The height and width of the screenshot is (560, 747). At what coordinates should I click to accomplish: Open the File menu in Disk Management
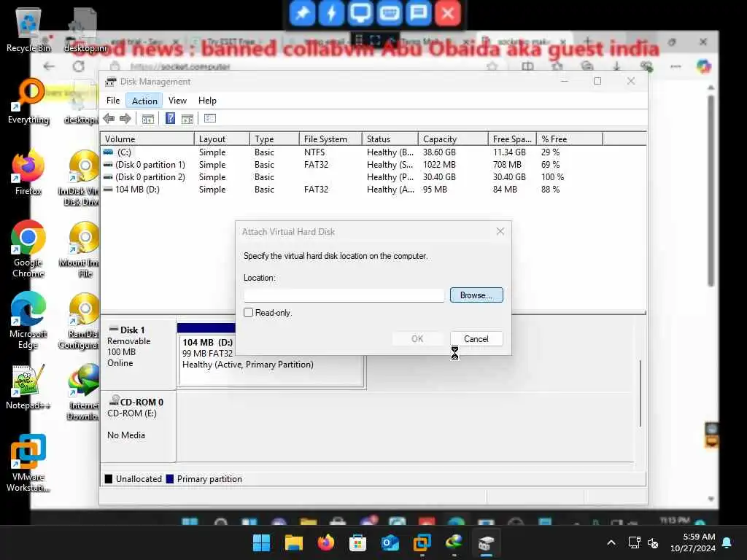(113, 101)
